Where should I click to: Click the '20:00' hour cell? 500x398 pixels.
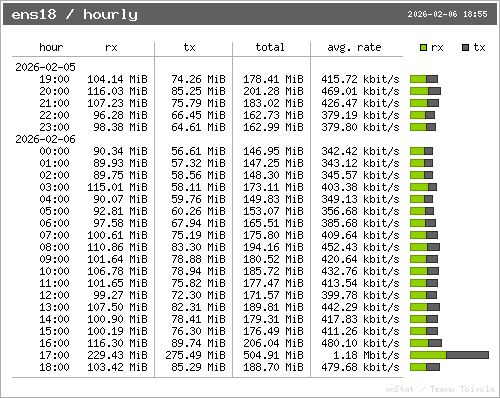click(54, 91)
